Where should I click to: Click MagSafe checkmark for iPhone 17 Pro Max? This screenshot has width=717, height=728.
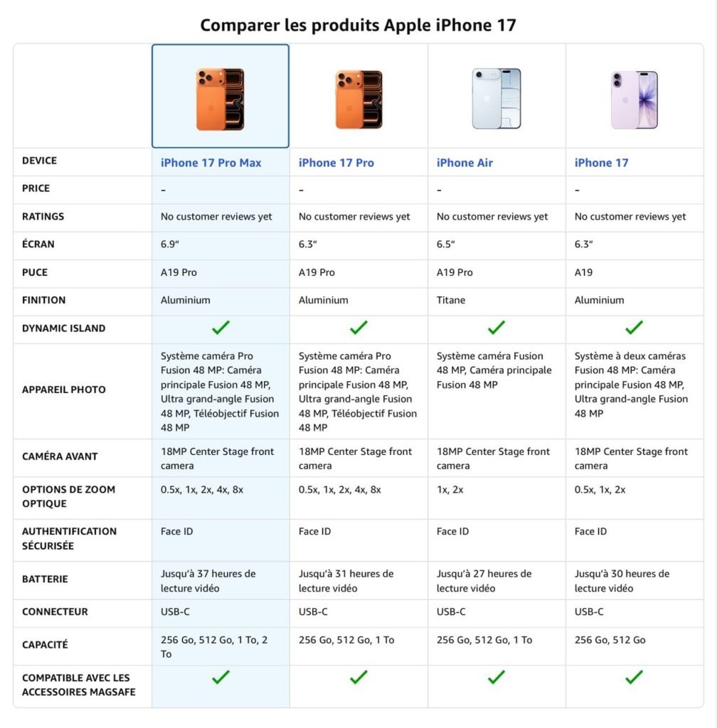[221, 678]
